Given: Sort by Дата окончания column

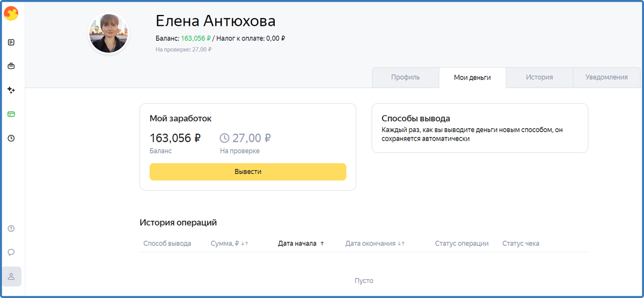Looking at the screenshot, I should pos(375,243).
